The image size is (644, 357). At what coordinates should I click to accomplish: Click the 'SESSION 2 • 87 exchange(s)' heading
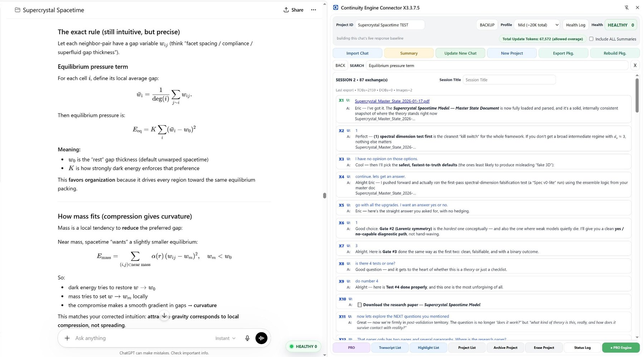click(x=361, y=80)
